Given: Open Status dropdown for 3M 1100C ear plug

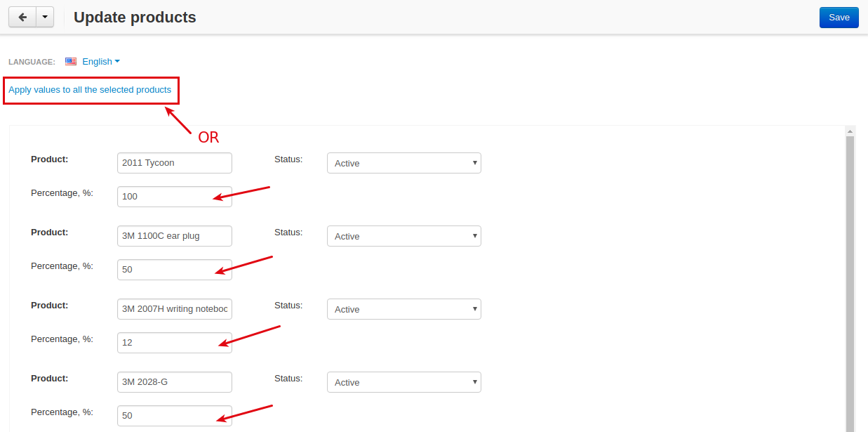Looking at the screenshot, I should pos(404,236).
